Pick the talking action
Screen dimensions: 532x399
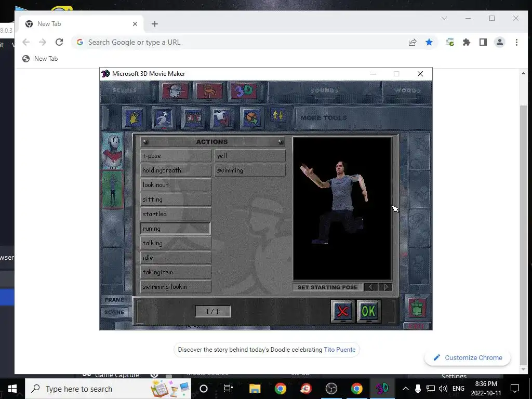[x=176, y=243]
